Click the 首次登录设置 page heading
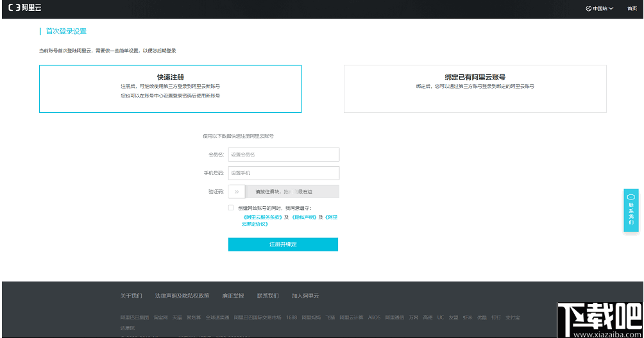644x338 pixels. 66,31
